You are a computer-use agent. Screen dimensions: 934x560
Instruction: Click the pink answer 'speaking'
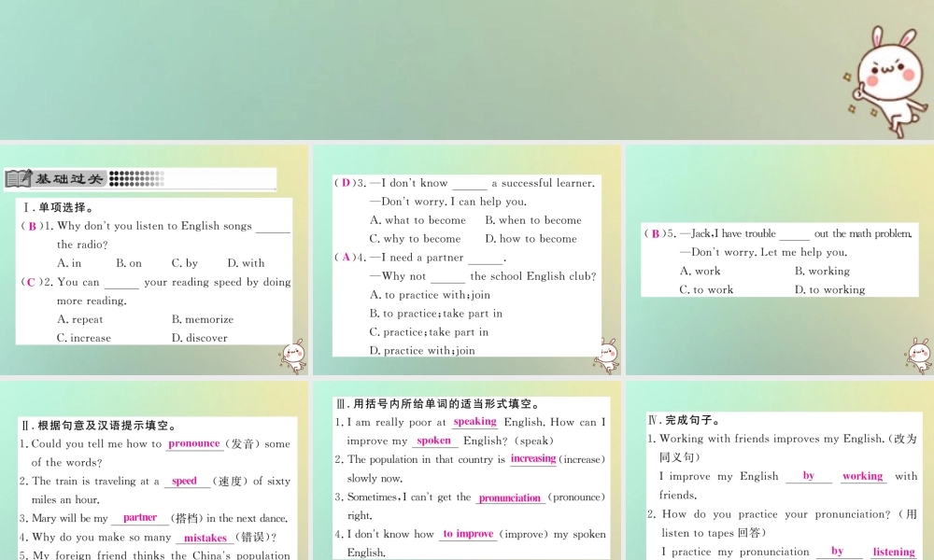pyautogui.click(x=474, y=422)
